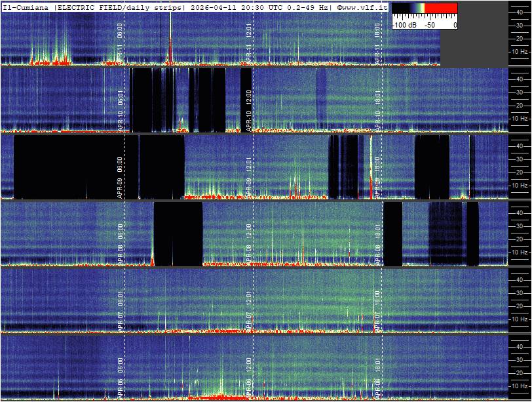
Task: Select the I1-Cumiana station name in title
Action: (x=26, y=7)
